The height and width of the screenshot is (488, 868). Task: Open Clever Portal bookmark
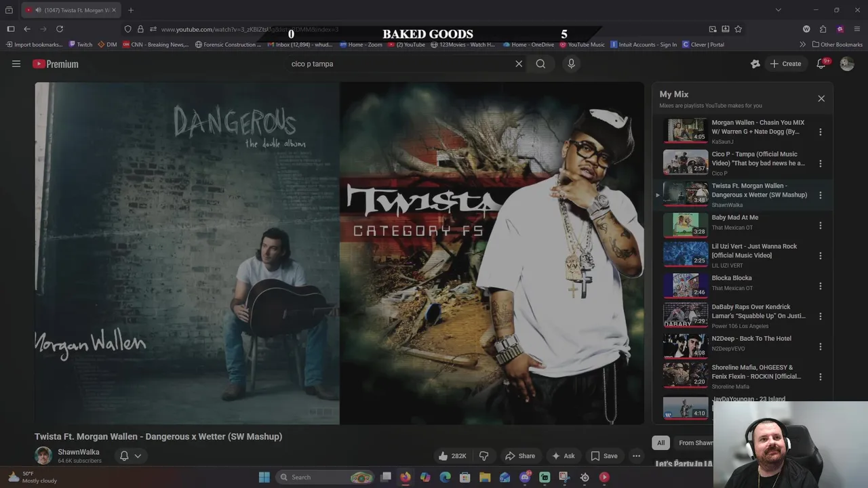[703, 45]
